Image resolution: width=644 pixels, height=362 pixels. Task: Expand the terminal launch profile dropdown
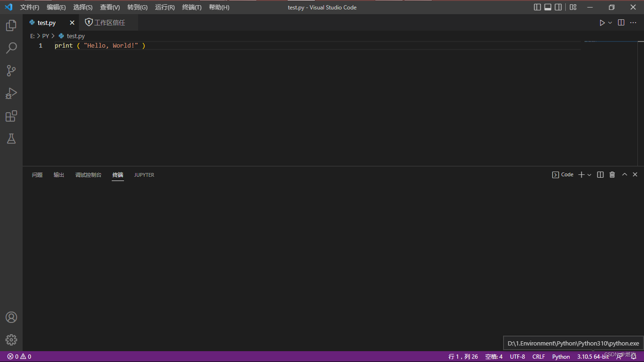coord(589,174)
